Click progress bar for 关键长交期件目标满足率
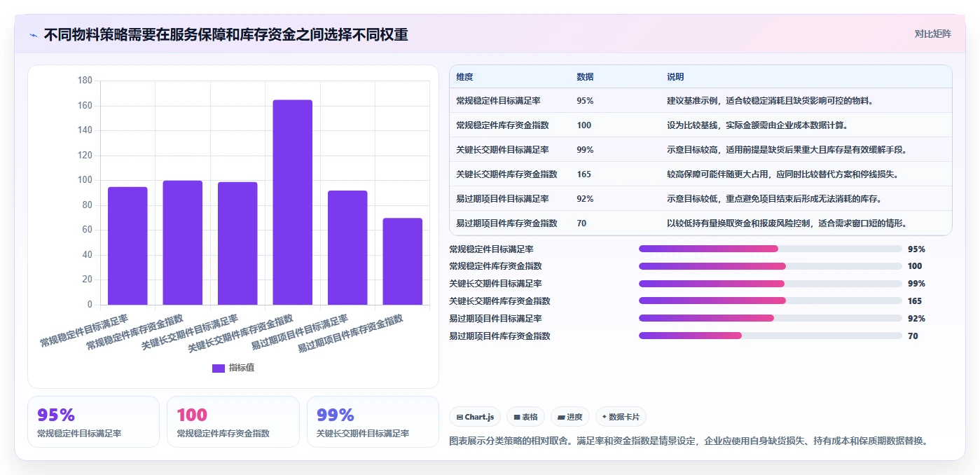This screenshot has width=980, height=475. coord(770,284)
